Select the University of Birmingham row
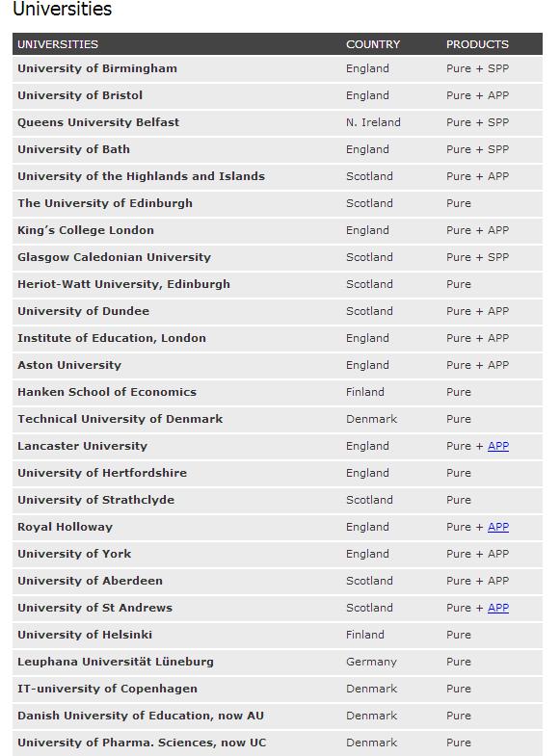560x756 pixels. click(278, 68)
